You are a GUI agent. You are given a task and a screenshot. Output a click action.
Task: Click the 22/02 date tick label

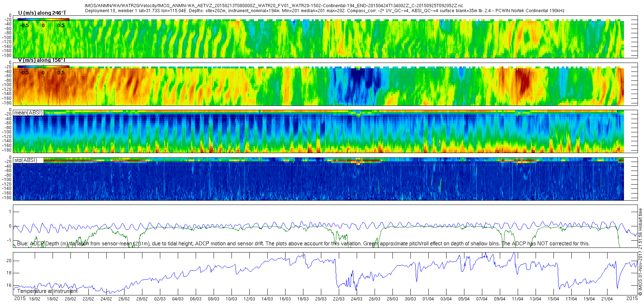[x=88, y=299]
